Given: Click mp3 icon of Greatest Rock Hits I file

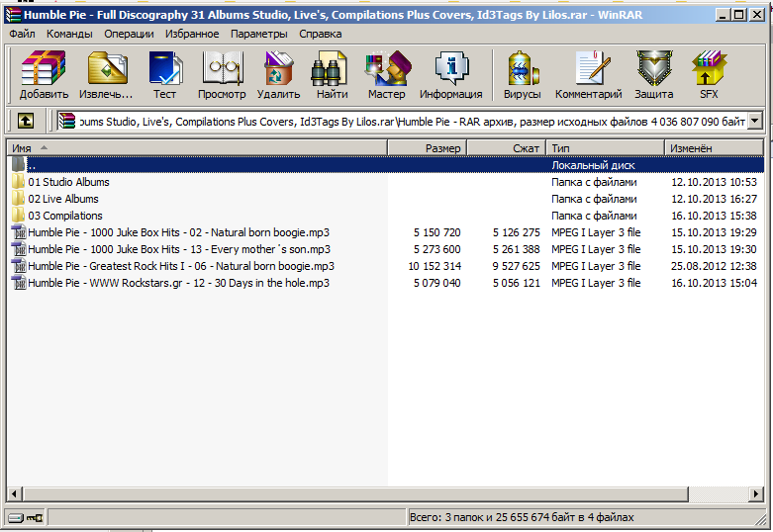Looking at the screenshot, I should [x=19, y=266].
